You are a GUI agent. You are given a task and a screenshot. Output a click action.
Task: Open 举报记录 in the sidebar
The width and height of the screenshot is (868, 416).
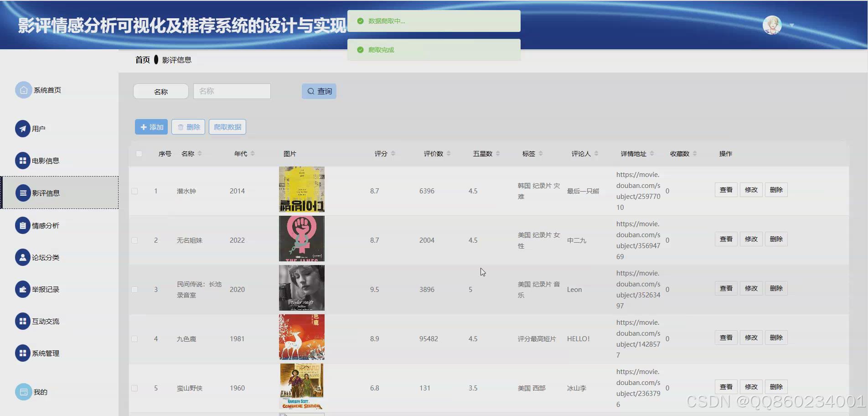click(46, 290)
